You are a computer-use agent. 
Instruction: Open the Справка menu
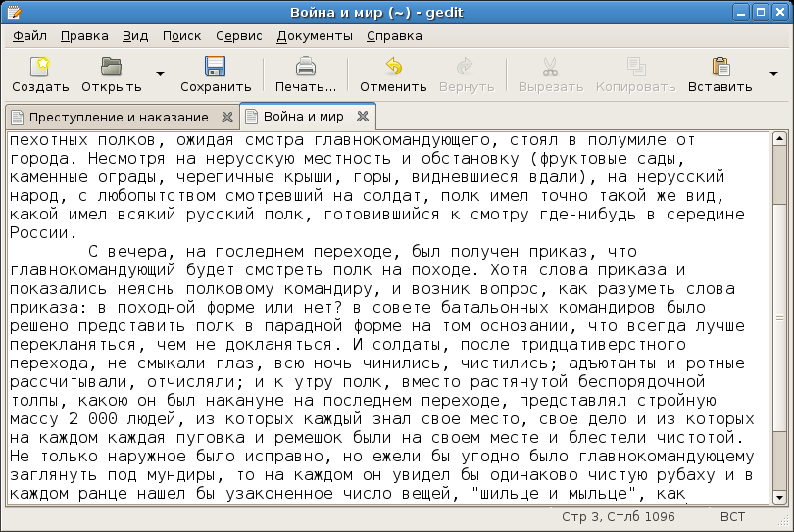pyautogui.click(x=394, y=36)
